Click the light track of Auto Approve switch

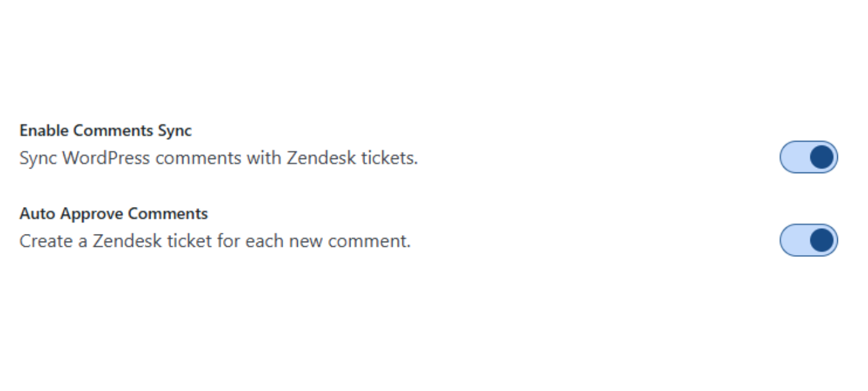pos(794,240)
